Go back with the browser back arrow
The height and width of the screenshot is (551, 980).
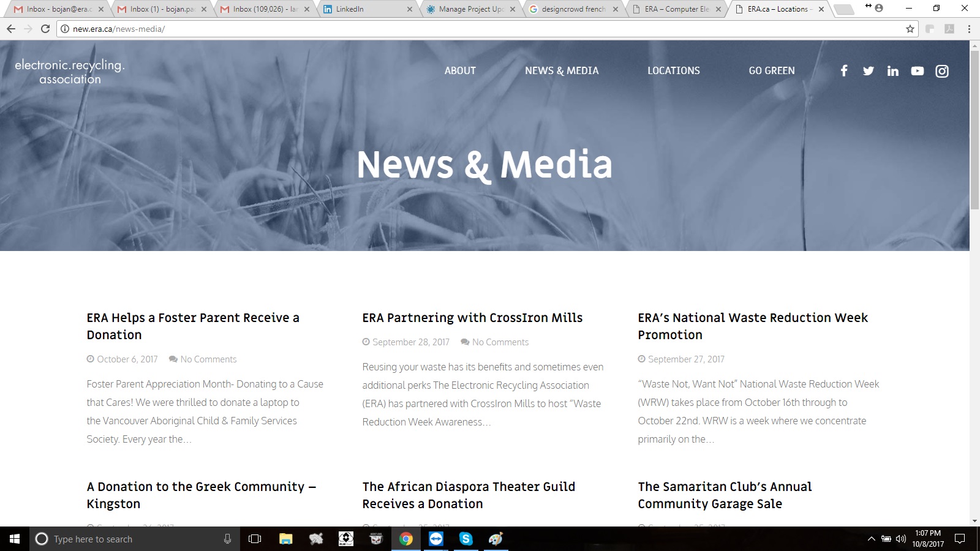tap(11, 29)
